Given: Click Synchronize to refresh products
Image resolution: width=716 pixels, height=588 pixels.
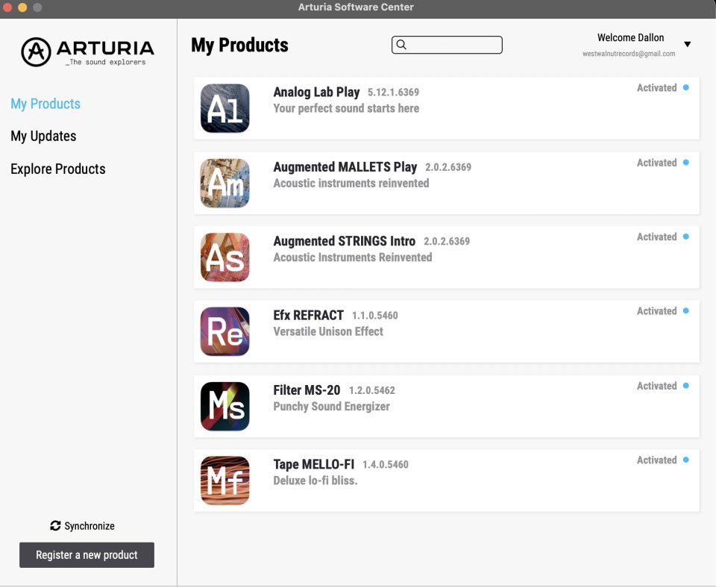Looking at the screenshot, I should (83, 525).
